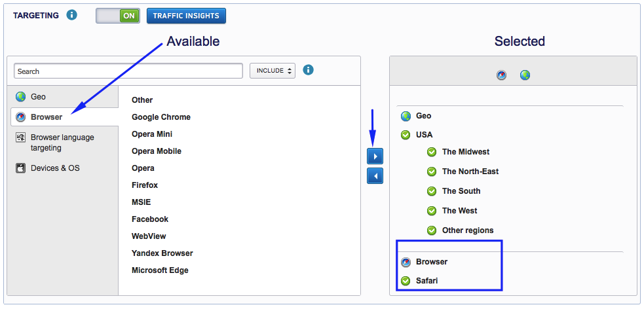Click the globe icon in Selected header

525,75
